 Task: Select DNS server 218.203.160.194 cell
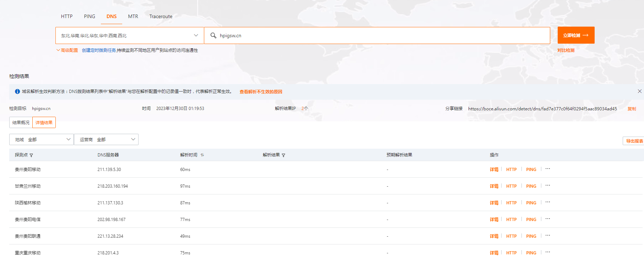(113, 186)
